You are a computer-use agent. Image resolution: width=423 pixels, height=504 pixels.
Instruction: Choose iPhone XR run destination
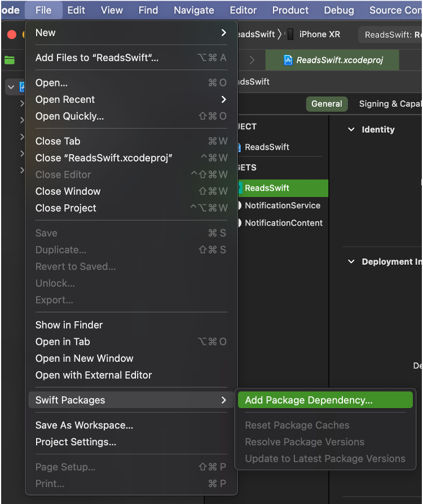coord(320,34)
